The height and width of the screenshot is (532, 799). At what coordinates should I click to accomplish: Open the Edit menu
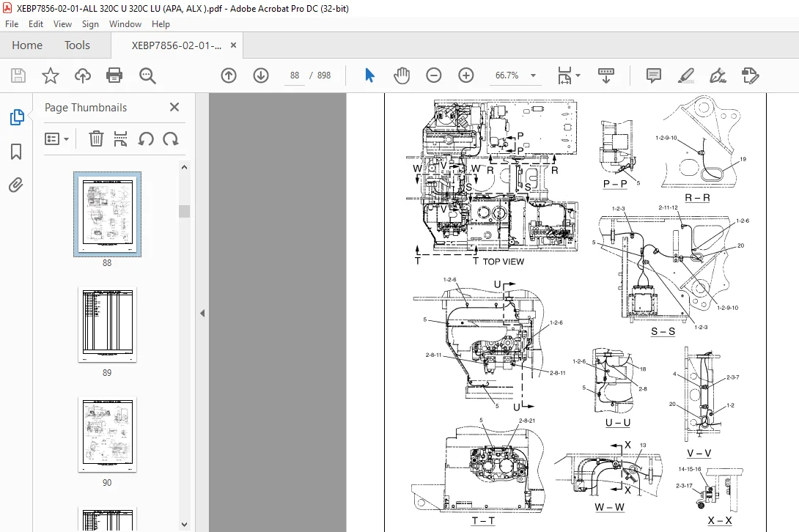click(36, 24)
